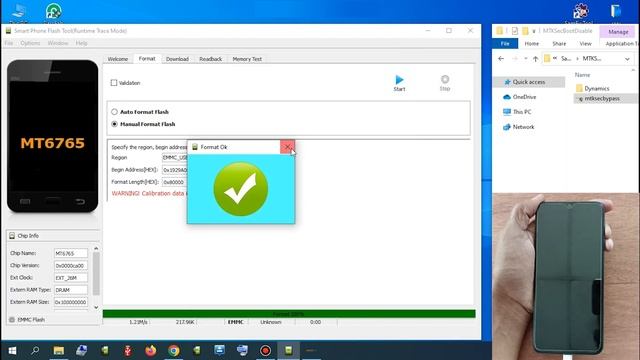The width and height of the screenshot is (640, 360).
Task: Open the Options menu
Action: point(30,43)
